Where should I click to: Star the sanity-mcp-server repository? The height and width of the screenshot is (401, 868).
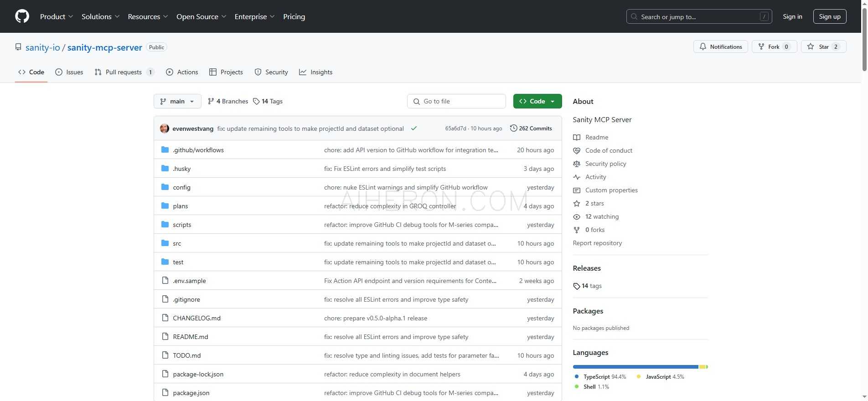pyautogui.click(x=823, y=46)
